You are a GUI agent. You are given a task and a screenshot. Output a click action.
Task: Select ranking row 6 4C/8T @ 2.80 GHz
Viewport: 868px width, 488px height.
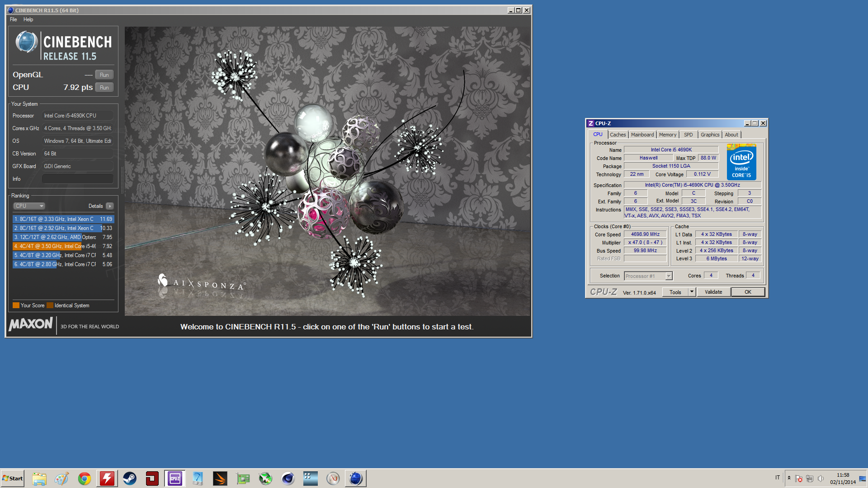tap(63, 264)
